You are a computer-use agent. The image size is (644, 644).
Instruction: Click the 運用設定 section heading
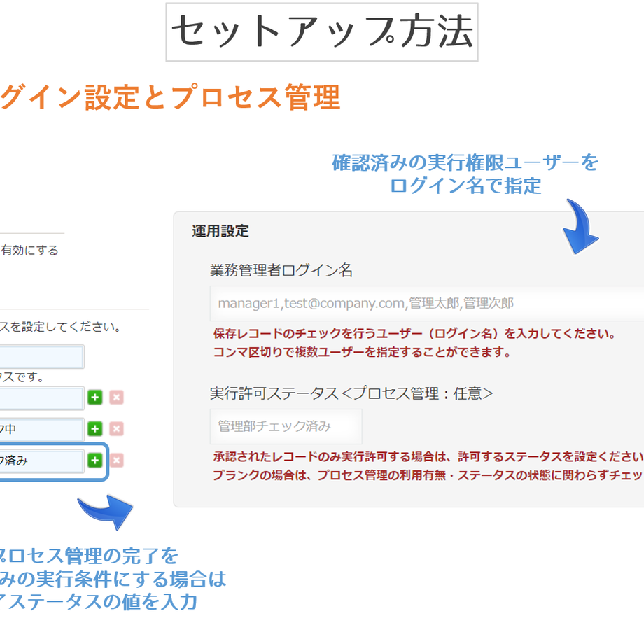(220, 231)
